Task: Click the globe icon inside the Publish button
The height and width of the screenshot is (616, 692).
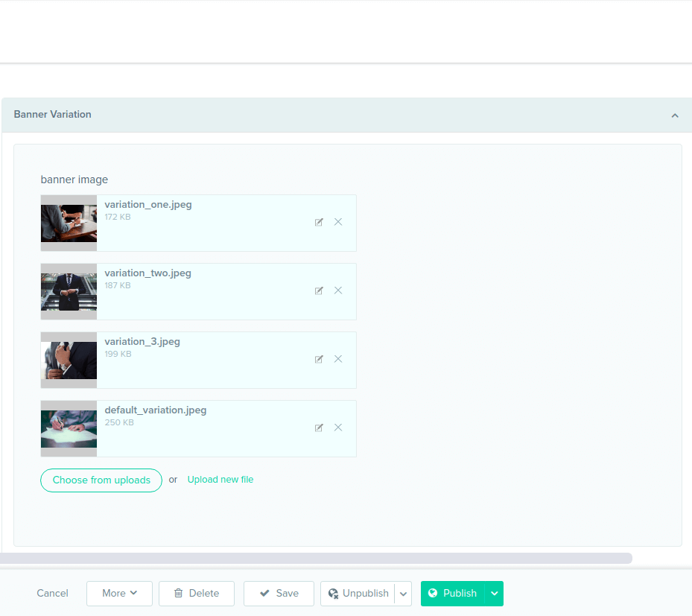Action: [x=433, y=593]
